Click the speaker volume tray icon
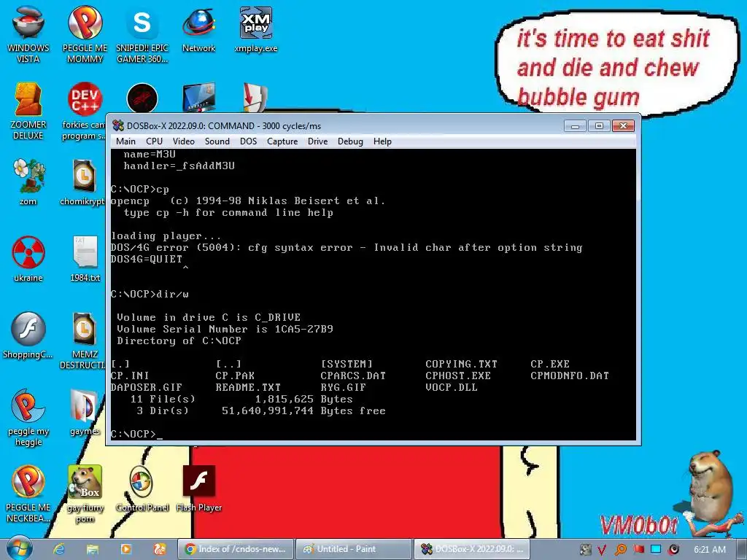The image size is (747, 560). (x=674, y=550)
